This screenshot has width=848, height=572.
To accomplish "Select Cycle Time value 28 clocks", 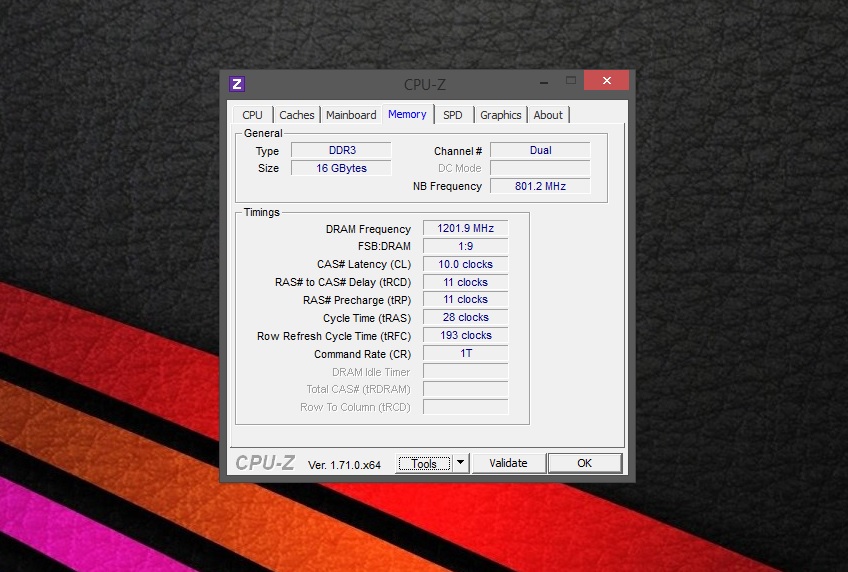I will 466,317.
